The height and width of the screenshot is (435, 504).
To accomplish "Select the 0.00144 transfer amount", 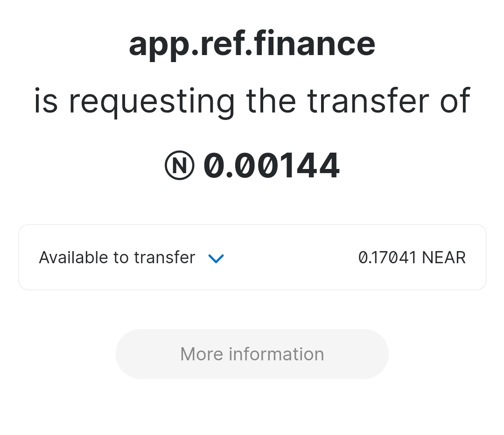I will coord(272,166).
